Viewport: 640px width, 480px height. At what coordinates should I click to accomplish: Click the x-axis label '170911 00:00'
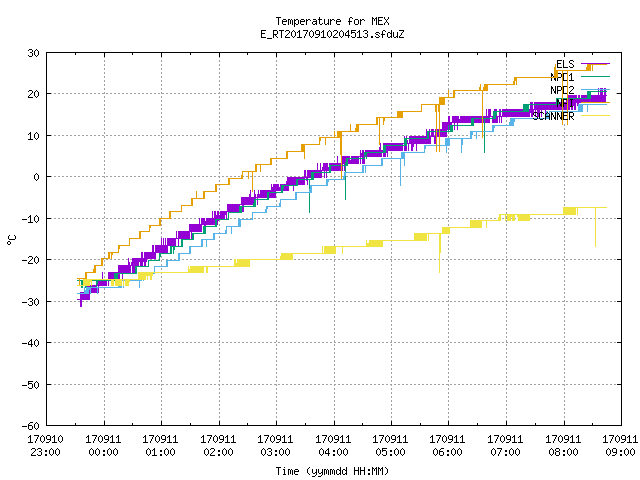[x=103, y=446]
